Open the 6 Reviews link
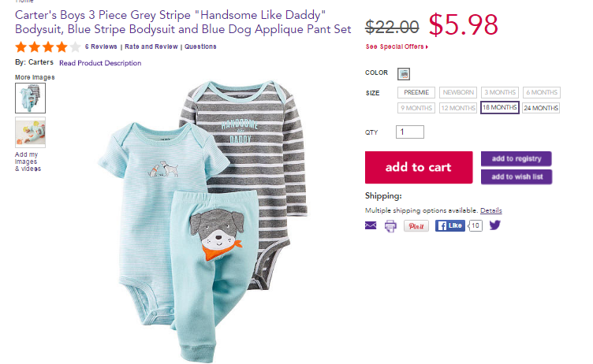Image resolution: width=593 pixels, height=364 pixels. (x=101, y=46)
